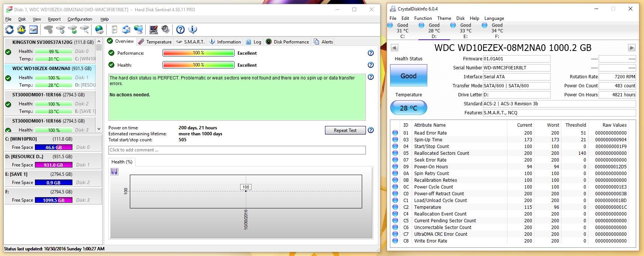Click the C: free space 46.6 GB bar
Screen dimensions: 644x256
pos(54,147)
